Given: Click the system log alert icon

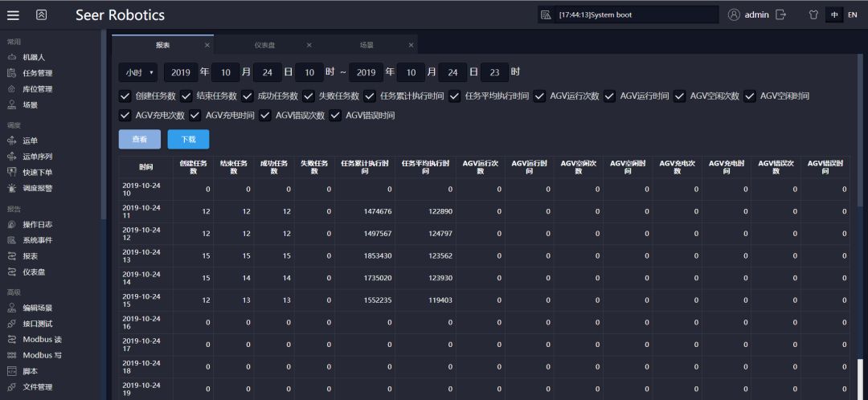Looking at the screenshot, I should 546,14.
